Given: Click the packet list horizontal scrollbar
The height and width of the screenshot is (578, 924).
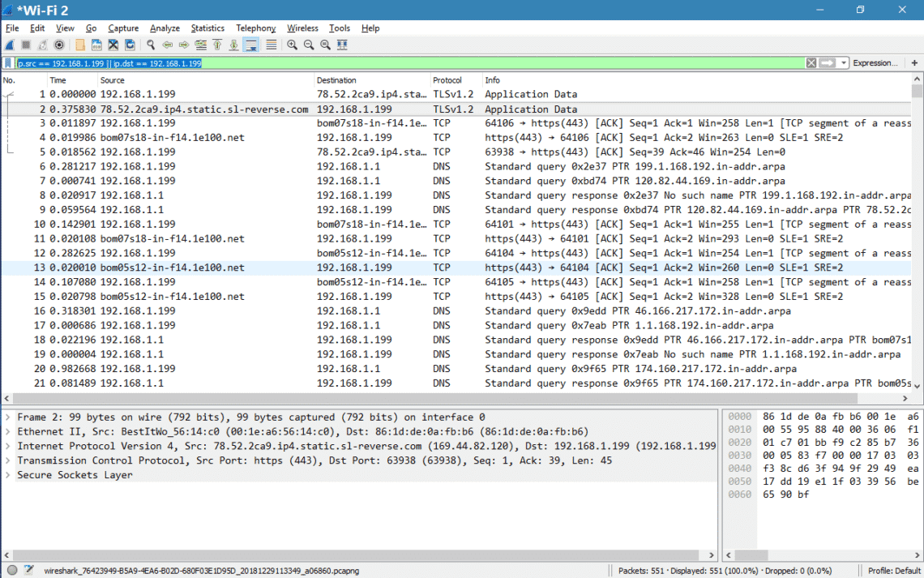Looking at the screenshot, I should [456, 398].
